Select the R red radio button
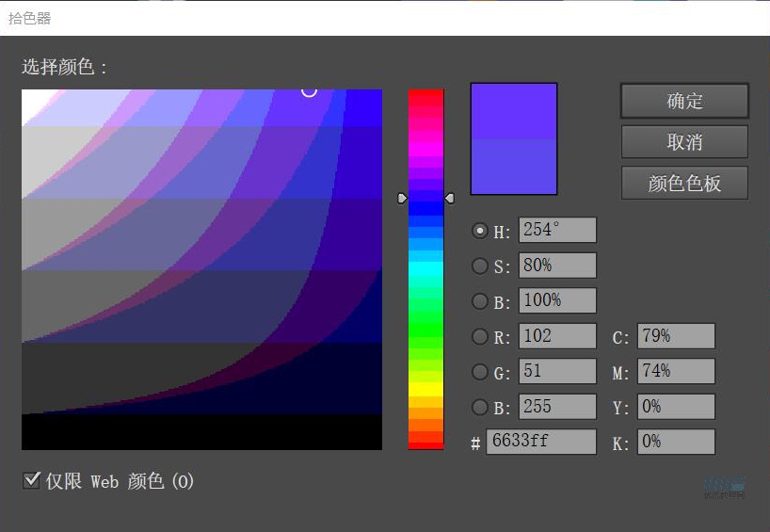 [x=480, y=336]
